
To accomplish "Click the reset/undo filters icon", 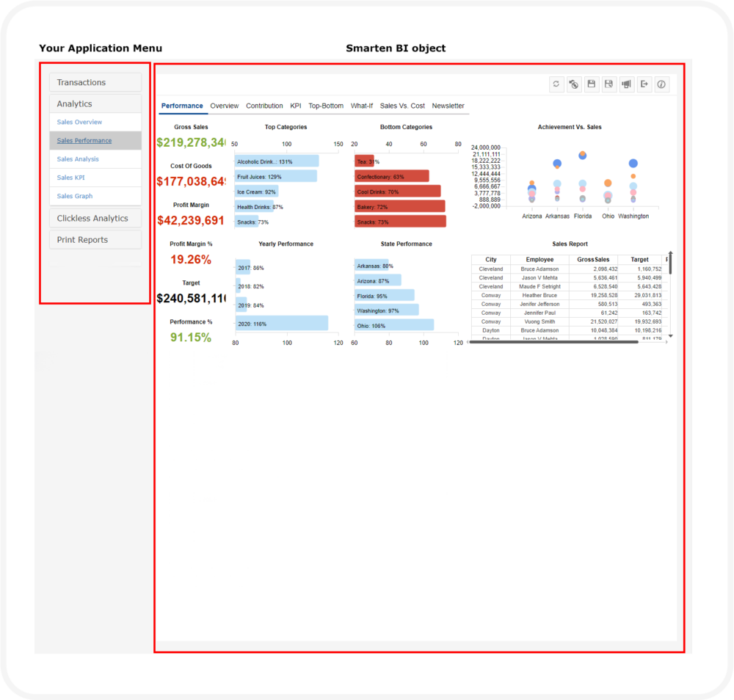I will (x=574, y=84).
